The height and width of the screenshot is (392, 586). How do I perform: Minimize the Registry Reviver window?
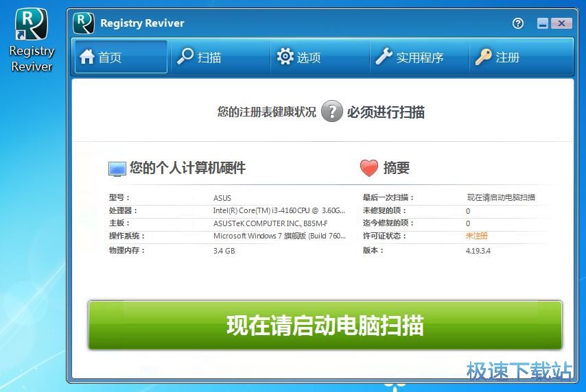543,23
